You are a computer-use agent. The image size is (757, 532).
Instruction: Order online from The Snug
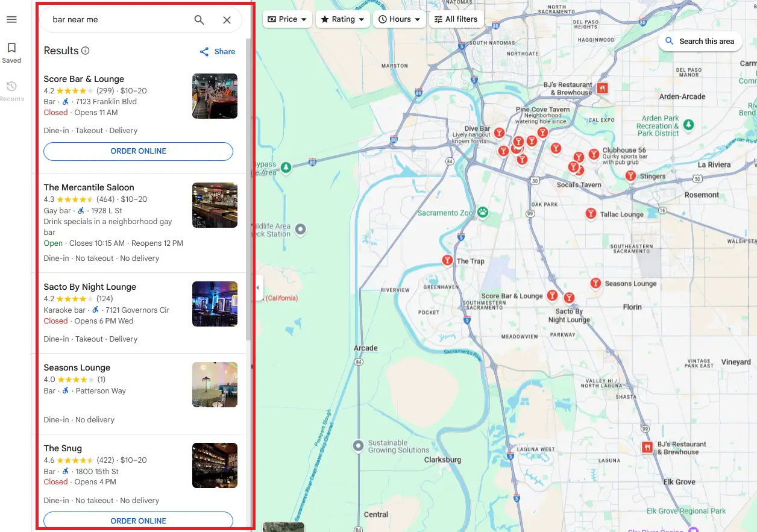pyautogui.click(x=139, y=521)
